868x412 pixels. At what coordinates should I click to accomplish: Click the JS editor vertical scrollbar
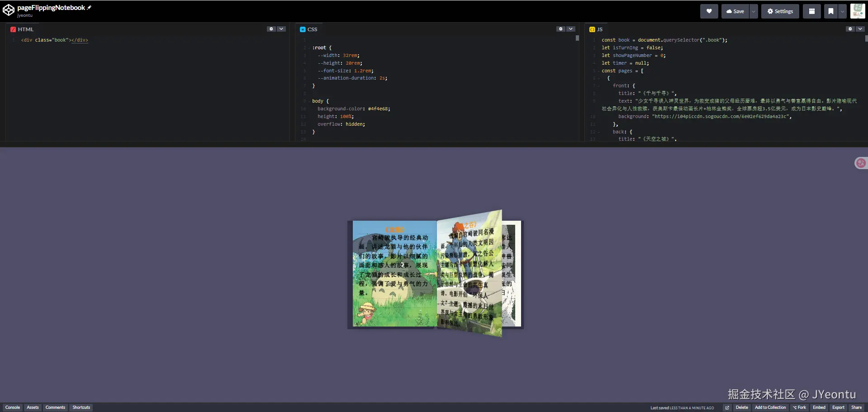click(x=866, y=38)
